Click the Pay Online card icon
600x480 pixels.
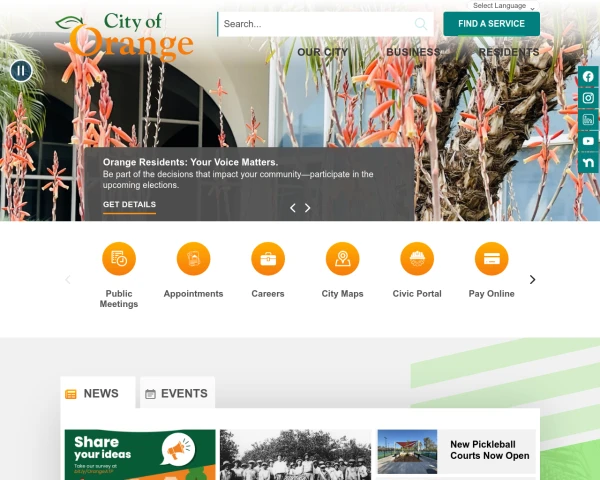[x=491, y=258]
